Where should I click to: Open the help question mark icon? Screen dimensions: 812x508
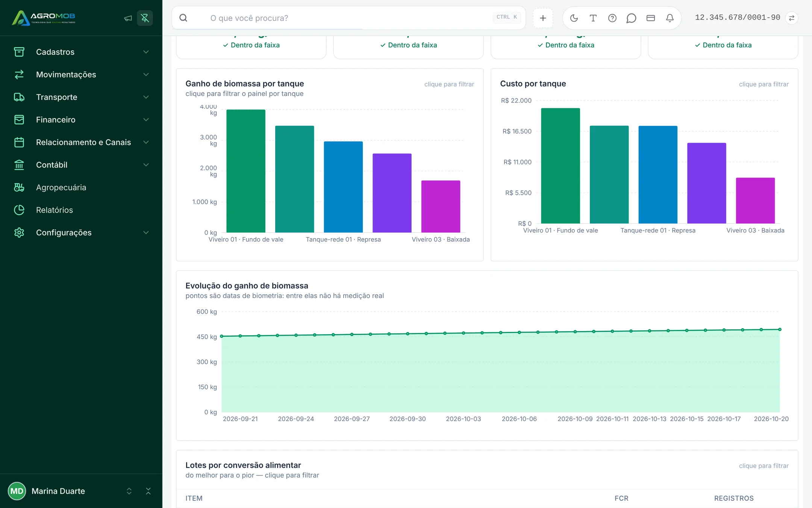coord(612,18)
